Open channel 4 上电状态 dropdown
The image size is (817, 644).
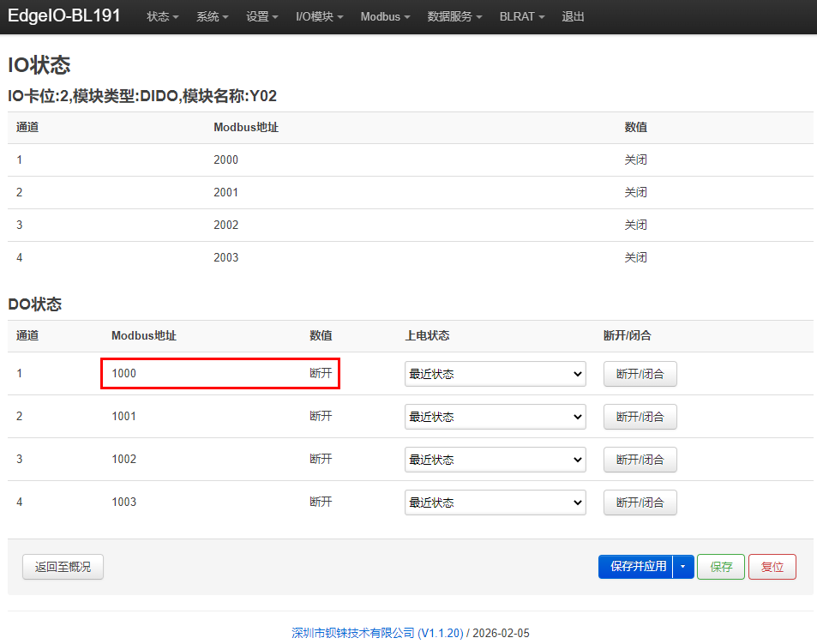click(x=495, y=502)
